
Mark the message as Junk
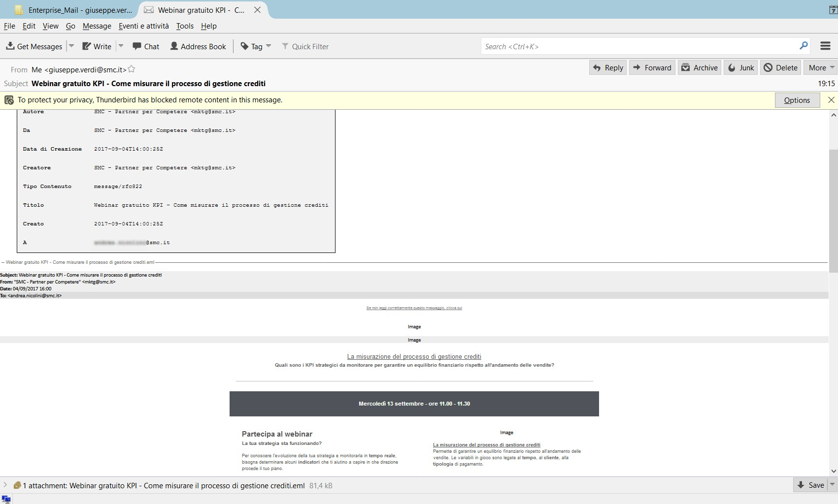[x=741, y=67]
